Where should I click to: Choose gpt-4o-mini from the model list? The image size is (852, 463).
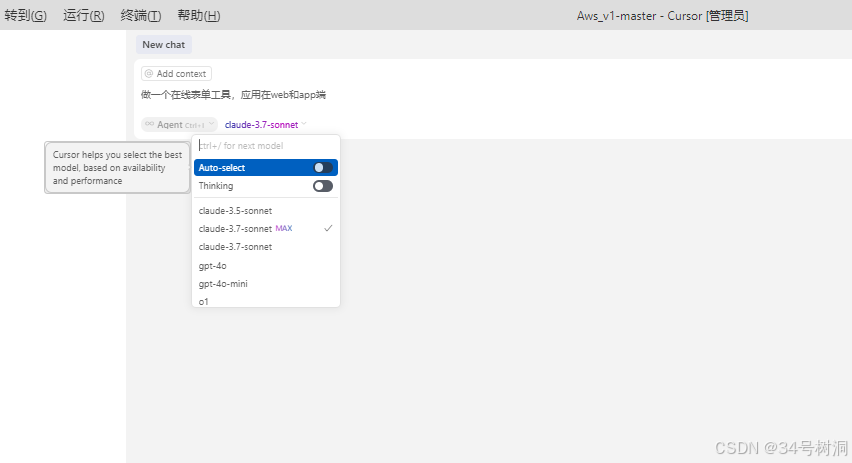click(266, 284)
